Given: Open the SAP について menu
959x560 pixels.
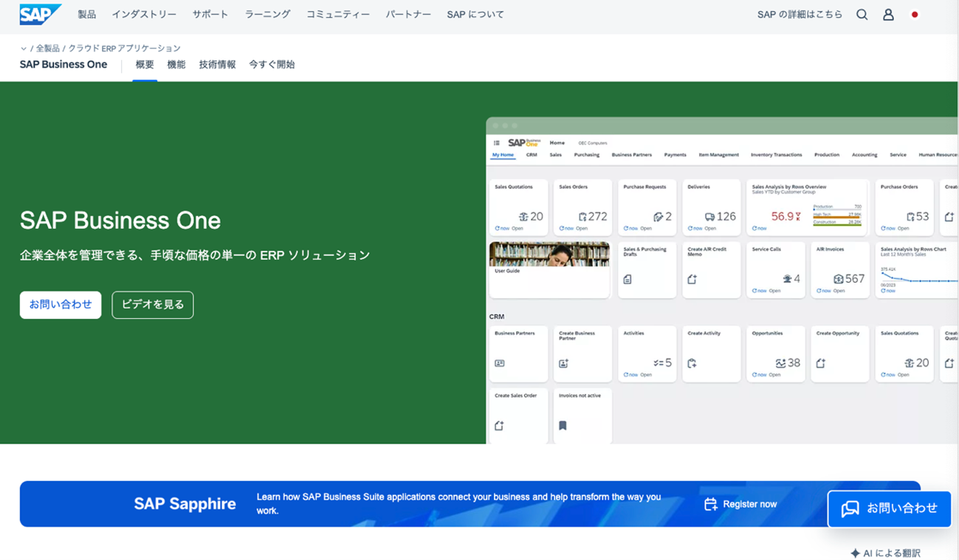Looking at the screenshot, I should (x=475, y=15).
